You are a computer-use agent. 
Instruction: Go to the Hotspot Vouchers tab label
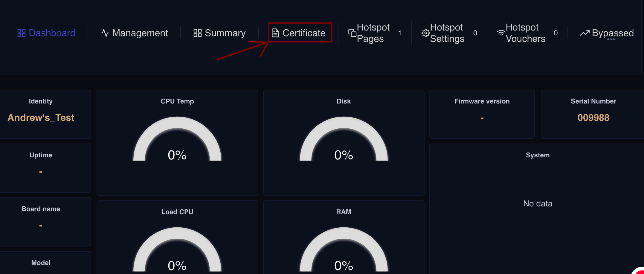[525, 33]
